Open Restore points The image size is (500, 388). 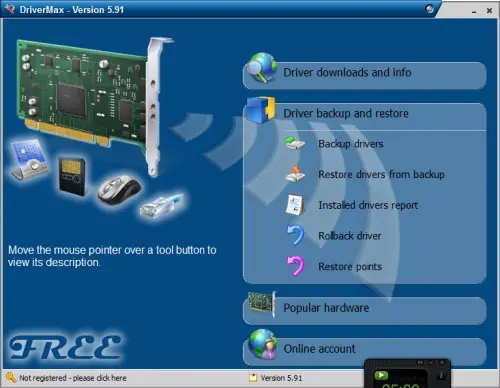(350, 267)
